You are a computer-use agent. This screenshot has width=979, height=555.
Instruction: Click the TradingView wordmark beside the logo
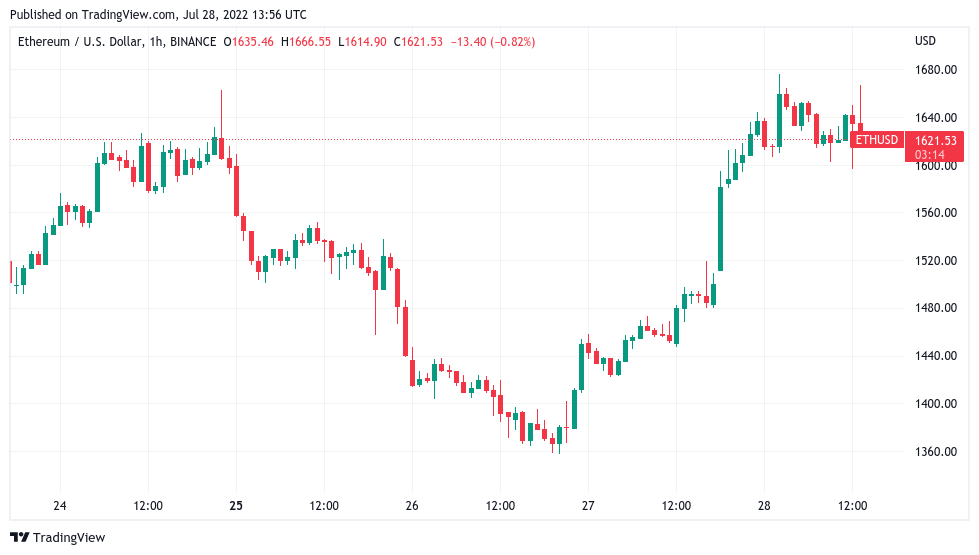click(69, 538)
